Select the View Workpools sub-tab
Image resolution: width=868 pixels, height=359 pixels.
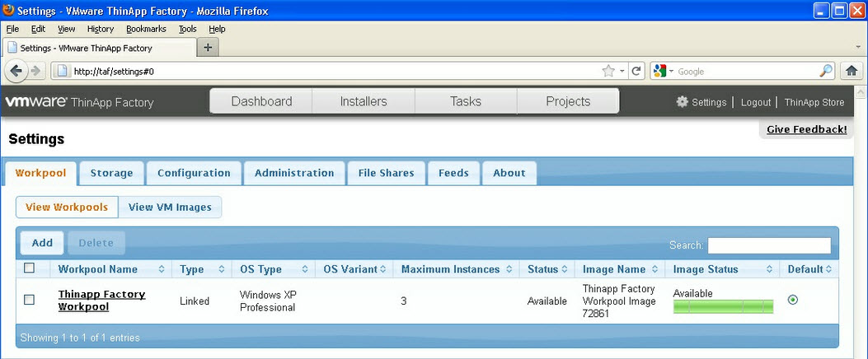click(x=67, y=207)
